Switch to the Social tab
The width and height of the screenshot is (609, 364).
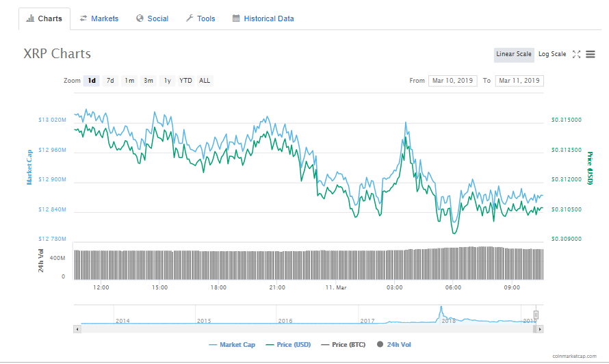tap(152, 18)
